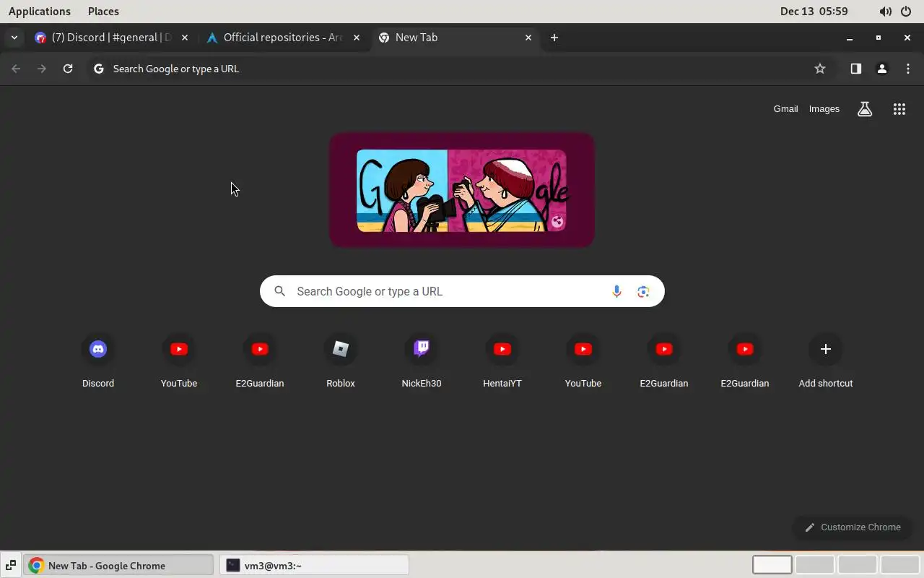Open the Google apps grid
This screenshot has height=578, width=924.
(899, 109)
